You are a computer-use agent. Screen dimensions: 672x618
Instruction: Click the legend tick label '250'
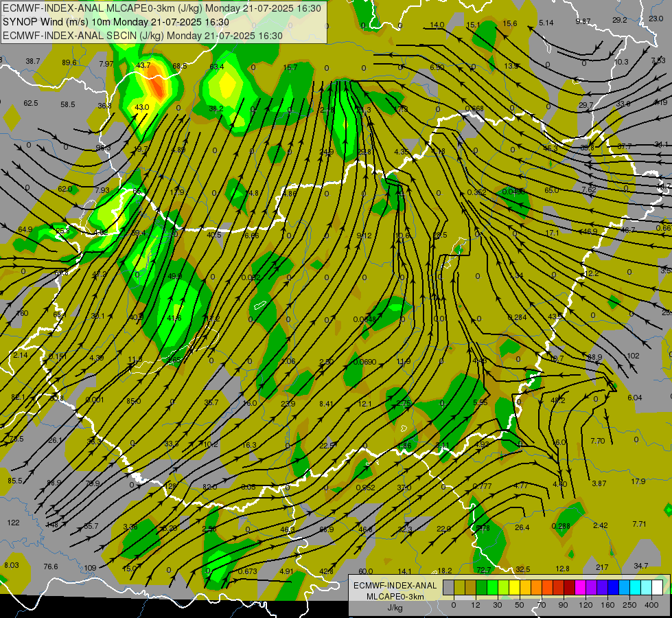click(x=629, y=605)
